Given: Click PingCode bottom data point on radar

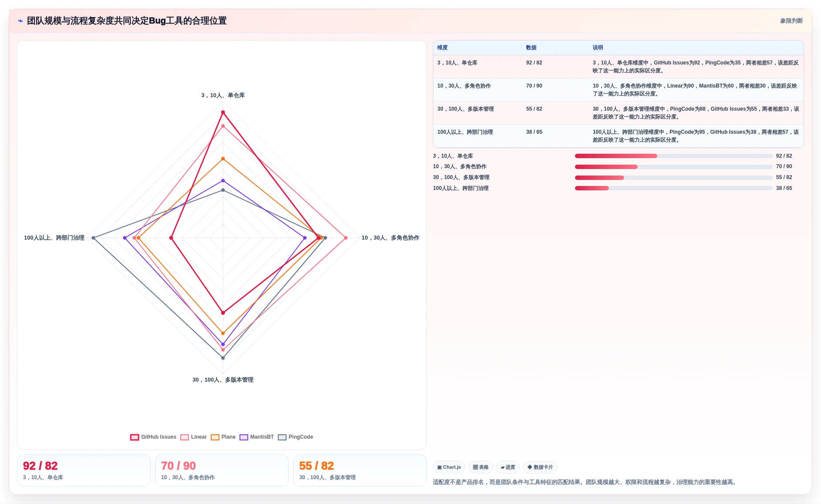Looking at the screenshot, I should point(223,358).
